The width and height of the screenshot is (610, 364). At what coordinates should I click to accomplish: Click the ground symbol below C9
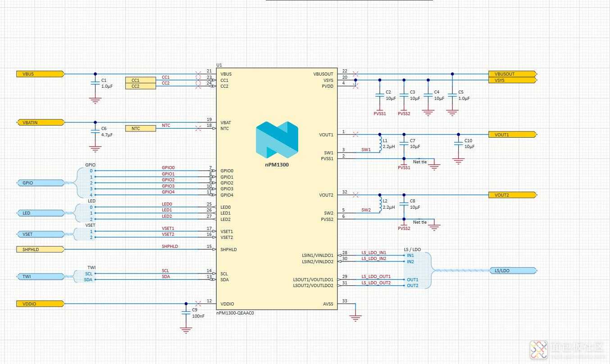[186, 330]
